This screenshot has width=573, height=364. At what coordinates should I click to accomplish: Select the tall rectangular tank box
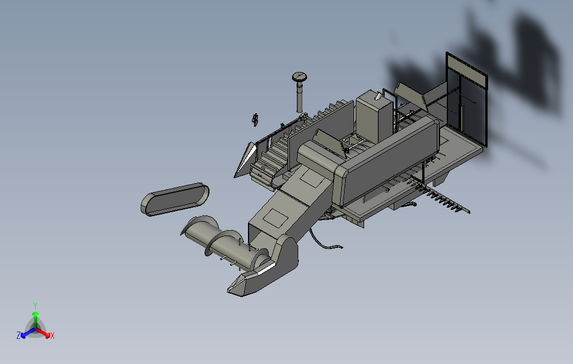coord(374,116)
